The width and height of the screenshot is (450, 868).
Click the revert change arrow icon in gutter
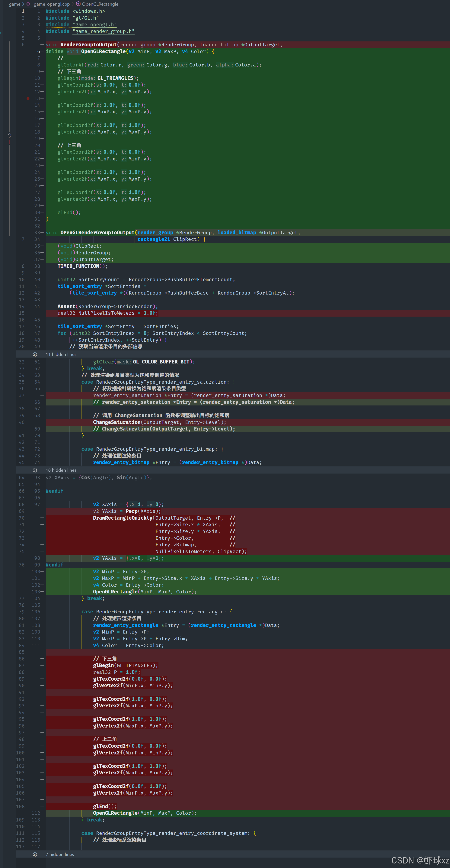(9, 135)
